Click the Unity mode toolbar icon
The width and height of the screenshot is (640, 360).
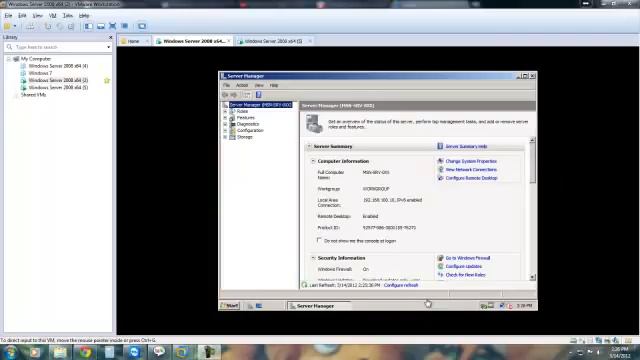point(125,26)
